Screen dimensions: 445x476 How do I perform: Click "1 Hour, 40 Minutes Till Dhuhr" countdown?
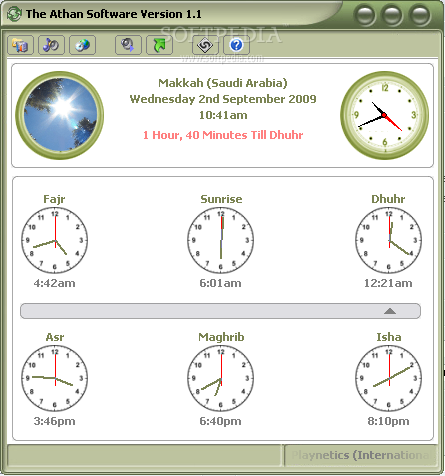point(223,135)
